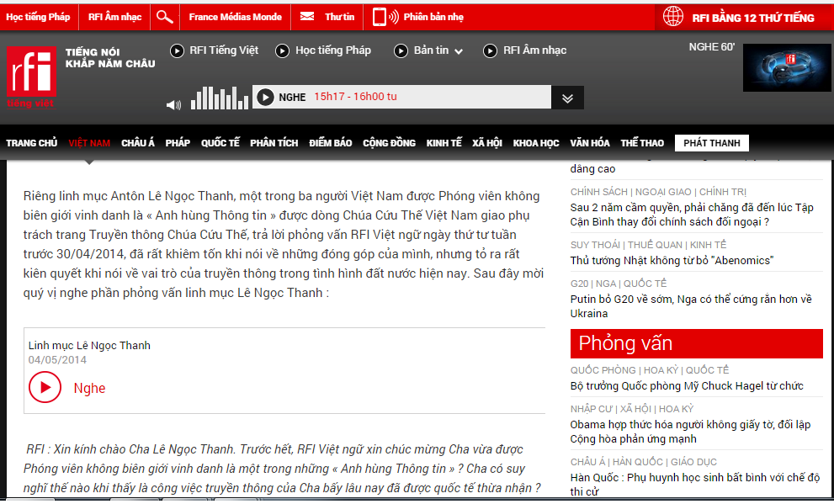This screenshot has width=834, height=504.
Task: Click the Phỏng vấn section header
Action: click(696, 343)
